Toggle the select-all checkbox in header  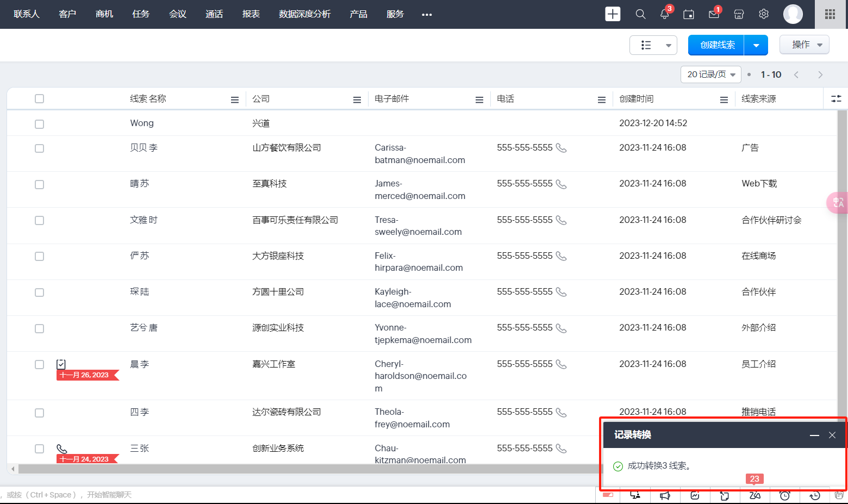pyautogui.click(x=39, y=98)
